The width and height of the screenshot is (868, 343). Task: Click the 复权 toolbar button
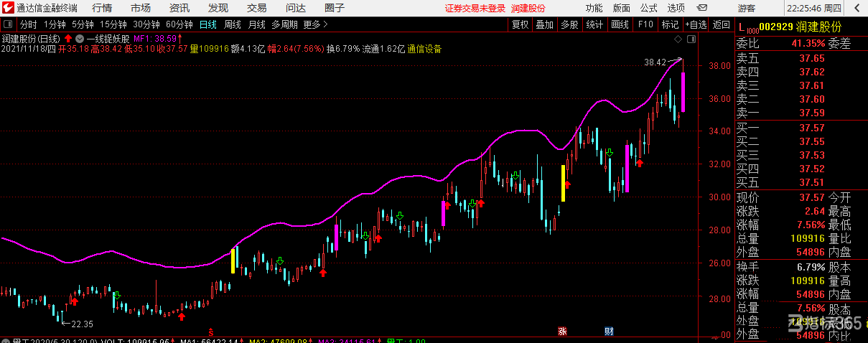[x=519, y=24]
